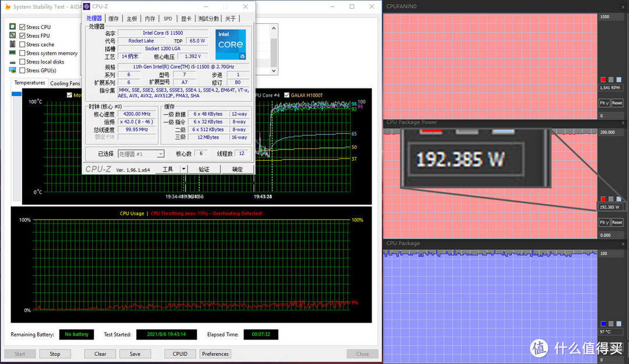Click the monitor icon beside Stress GPU(s)
Screen dimensions: 629x364
[x=12, y=70]
